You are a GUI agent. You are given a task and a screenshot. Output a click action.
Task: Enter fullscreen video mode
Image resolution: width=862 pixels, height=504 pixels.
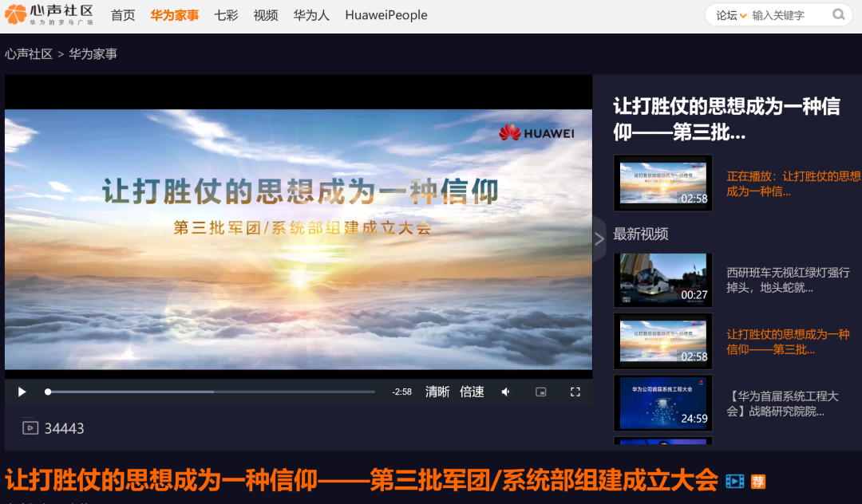575,392
